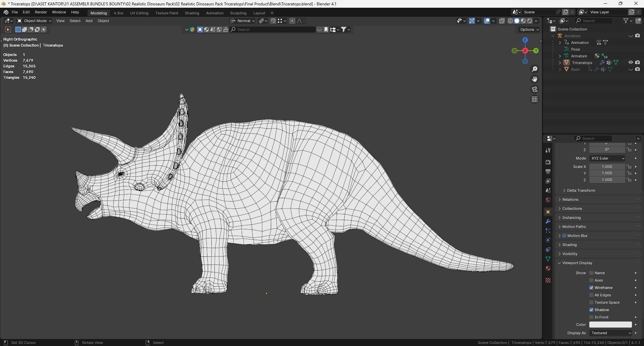Uncheck the Wireframe checkbox

coord(591,288)
